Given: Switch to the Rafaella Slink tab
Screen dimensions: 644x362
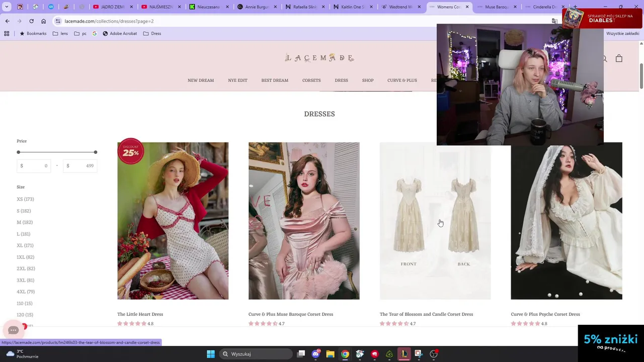Looking at the screenshot, I should tap(305, 7).
